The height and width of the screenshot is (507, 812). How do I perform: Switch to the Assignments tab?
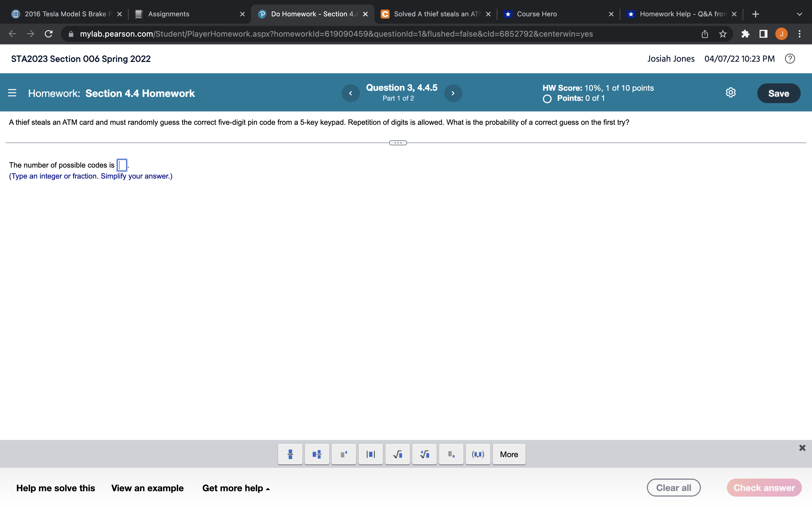click(168, 14)
